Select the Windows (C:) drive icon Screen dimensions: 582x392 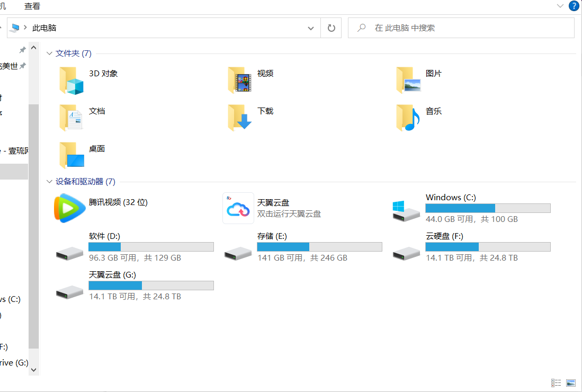406,211
